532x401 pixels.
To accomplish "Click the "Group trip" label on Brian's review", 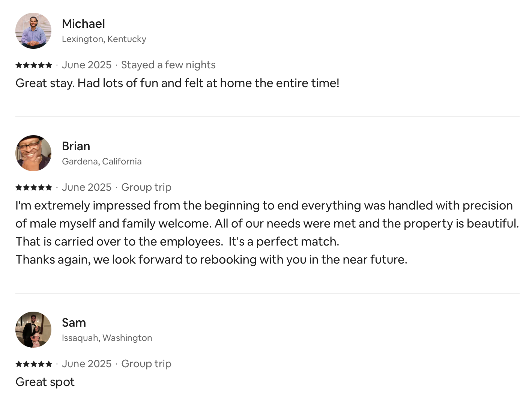I will pyautogui.click(x=146, y=187).
